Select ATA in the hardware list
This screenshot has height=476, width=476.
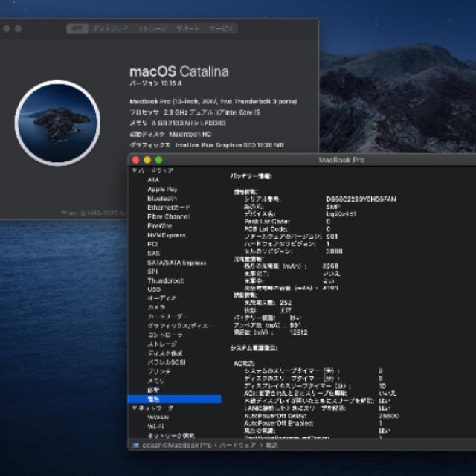pos(153,180)
